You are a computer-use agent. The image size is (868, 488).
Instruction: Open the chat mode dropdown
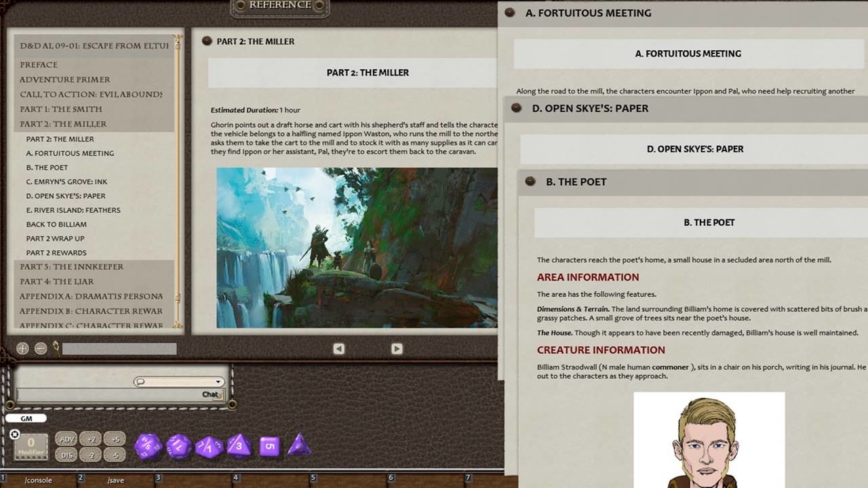[218, 382]
